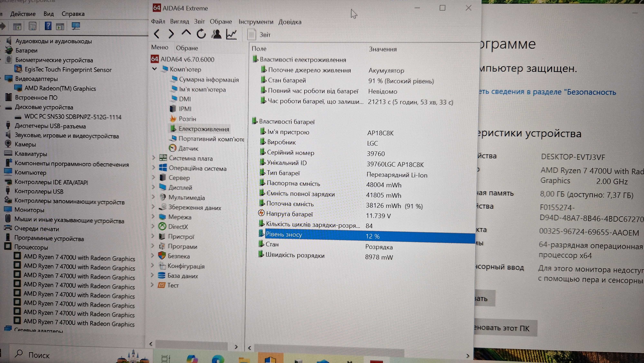Click the База даних database icon

162,275
